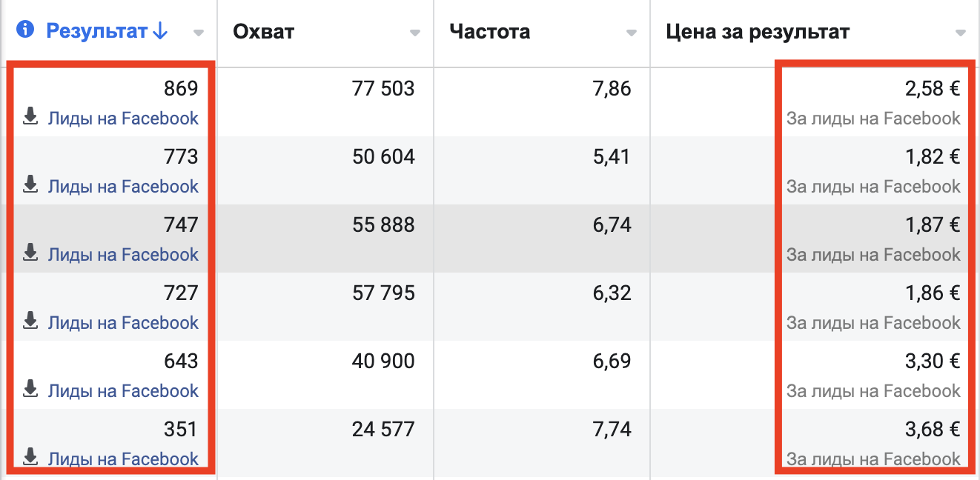Image resolution: width=980 pixels, height=480 pixels.
Task: Click download icon in the 773 leads row
Action: tap(30, 185)
